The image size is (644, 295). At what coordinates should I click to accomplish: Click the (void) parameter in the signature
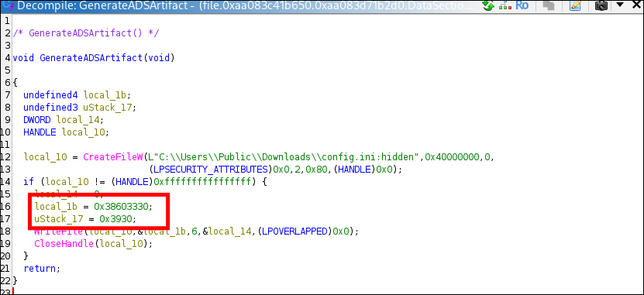[x=159, y=58]
